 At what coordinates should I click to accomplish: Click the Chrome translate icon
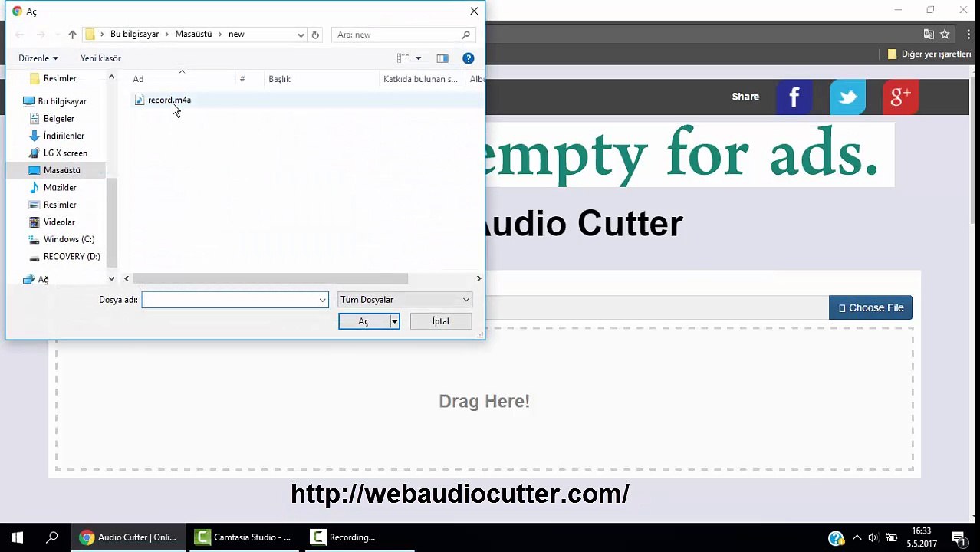tap(929, 34)
